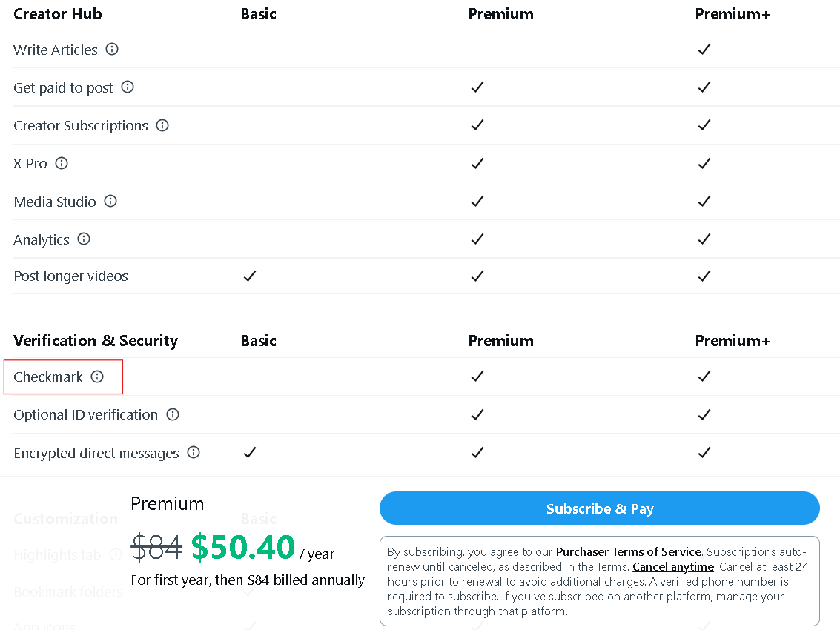Open the Write Articles info icon

(111, 50)
